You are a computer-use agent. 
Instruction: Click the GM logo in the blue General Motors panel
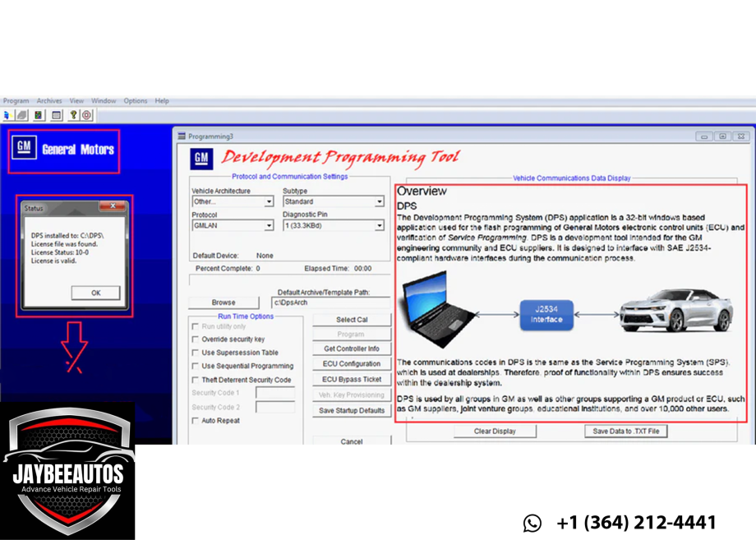(24, 147)
